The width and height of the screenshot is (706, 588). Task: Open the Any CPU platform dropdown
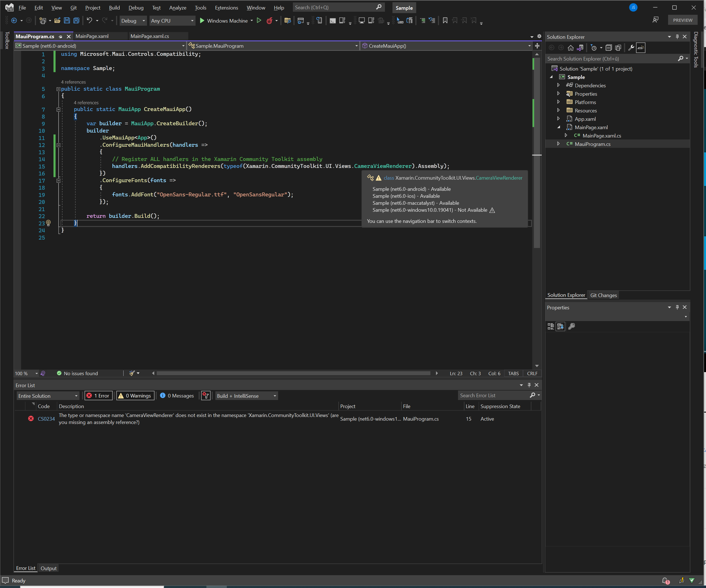click(172, 21)
